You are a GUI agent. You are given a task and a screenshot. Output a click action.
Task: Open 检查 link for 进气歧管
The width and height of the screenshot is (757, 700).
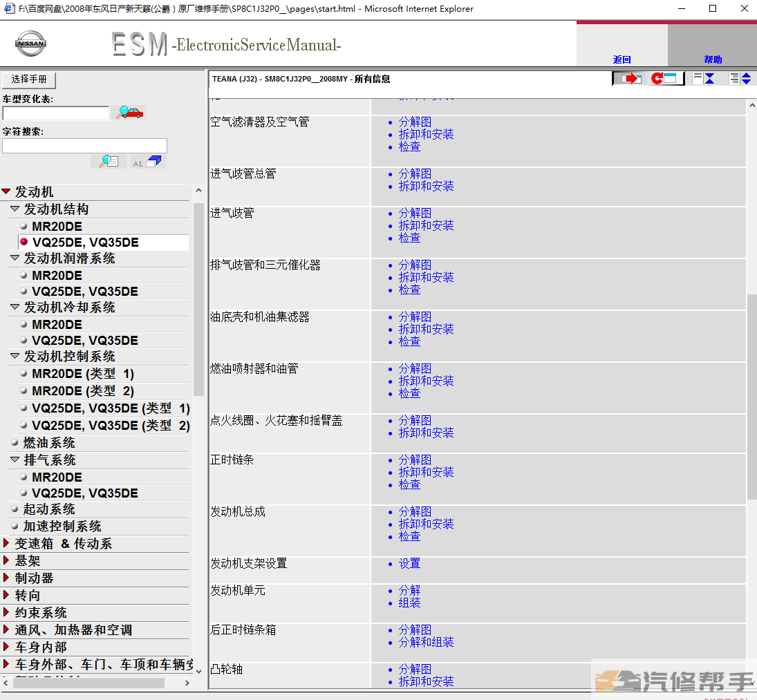[x=409, y=238]
